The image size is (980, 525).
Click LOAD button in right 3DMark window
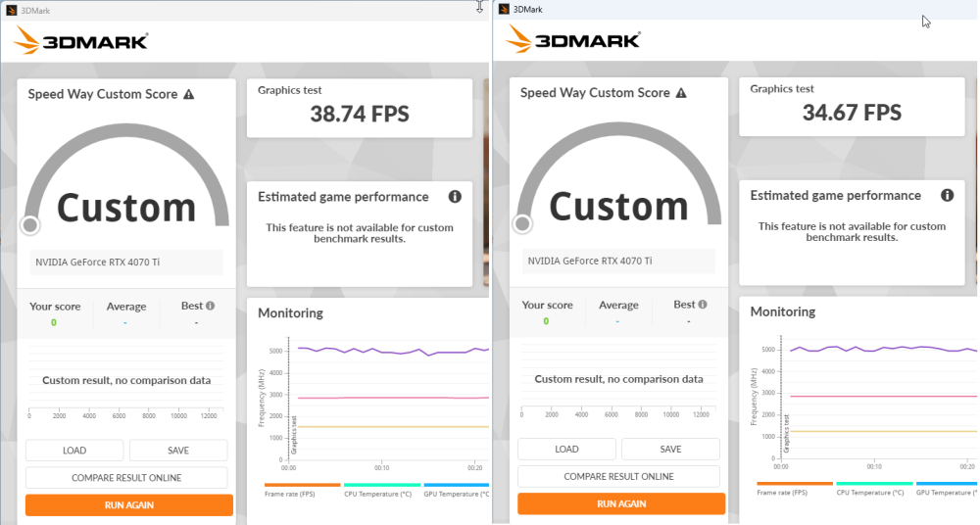coord(566,449)
